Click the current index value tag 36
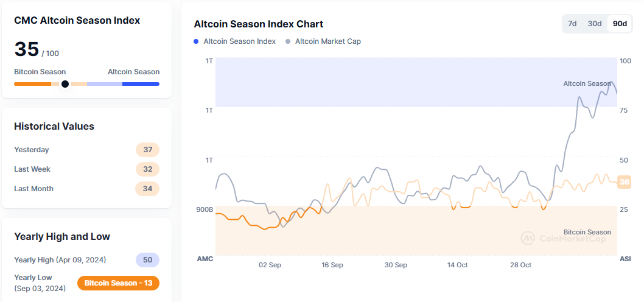The width and height of the screenshot is (644, 302). click(x=624, y=182)
